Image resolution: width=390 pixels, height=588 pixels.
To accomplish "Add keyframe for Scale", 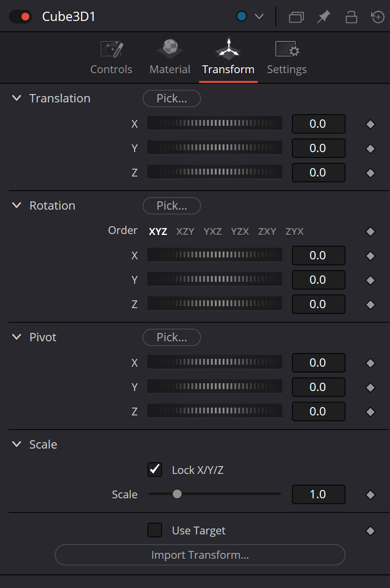I will click(370, 495).
